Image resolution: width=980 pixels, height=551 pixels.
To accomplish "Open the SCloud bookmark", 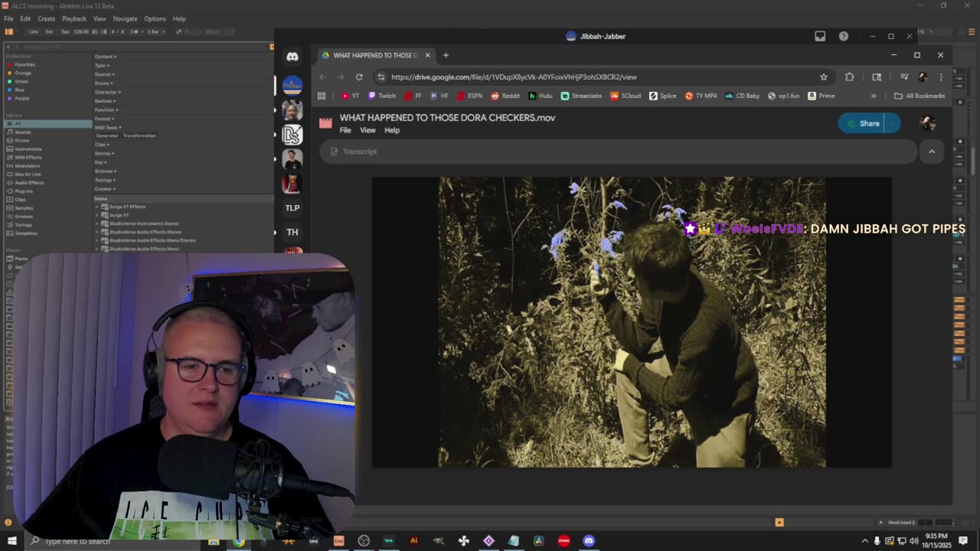I will 626,96.
